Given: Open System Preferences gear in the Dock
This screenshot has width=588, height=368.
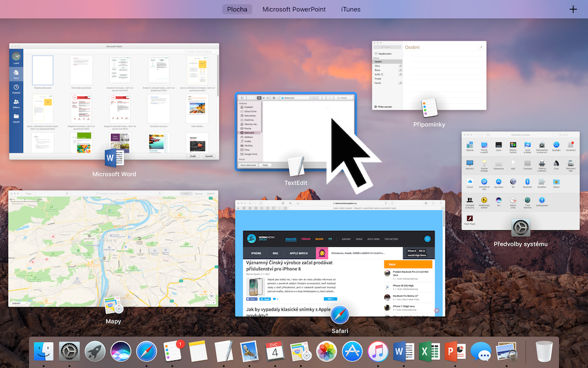Looking at the screenshot, I should (x=69, y=352).
